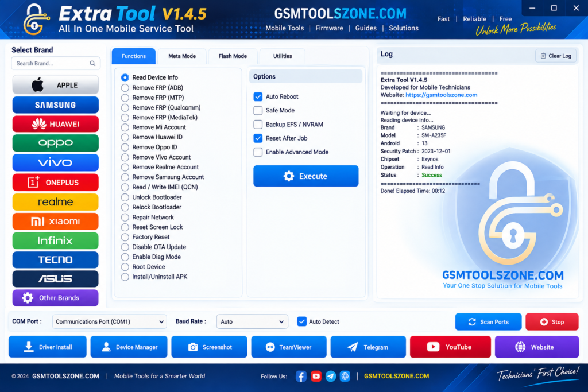Enable Backup EFS / NVRAM checkbox
The height and width of the screenshot is (392, 588).
click(258, 125)
